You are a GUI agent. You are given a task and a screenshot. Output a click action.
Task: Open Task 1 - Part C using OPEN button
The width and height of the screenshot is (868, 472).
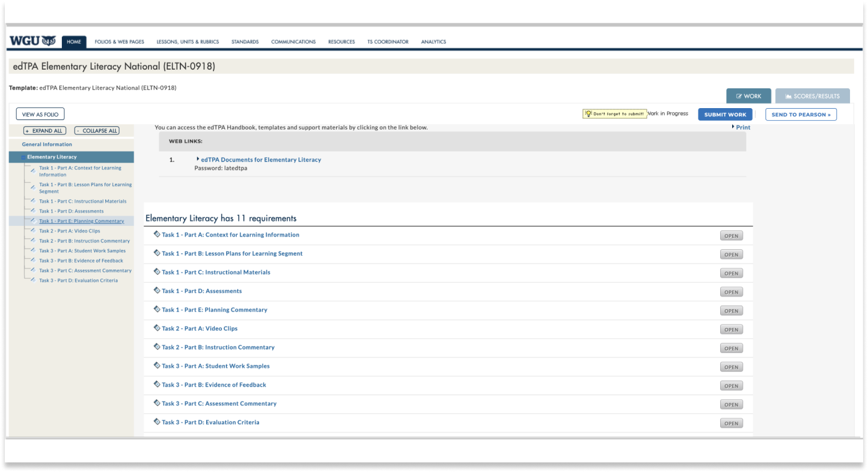coord(731,273)
